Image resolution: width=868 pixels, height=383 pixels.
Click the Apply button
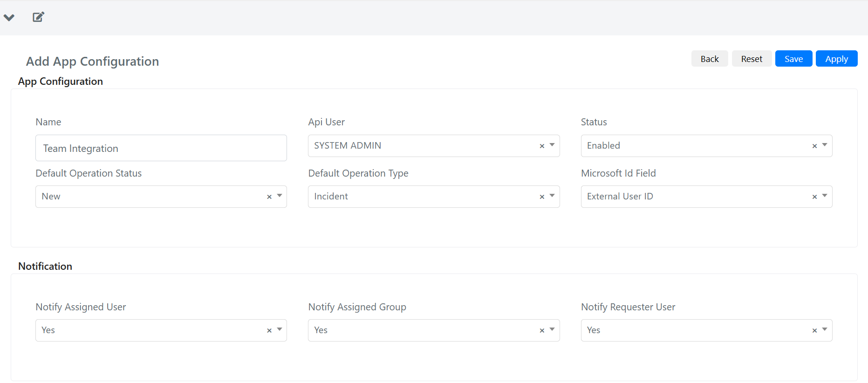click(x=836, y=59)
